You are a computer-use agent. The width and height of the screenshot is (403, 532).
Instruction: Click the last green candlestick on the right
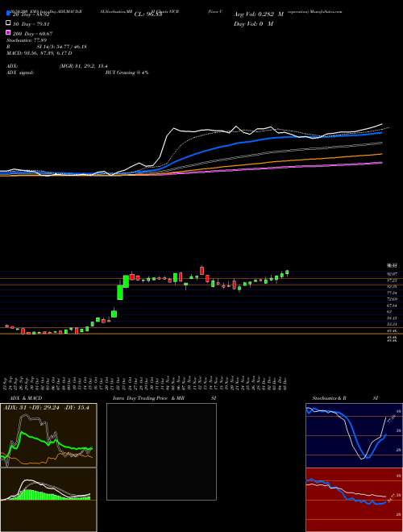(287, 272)
